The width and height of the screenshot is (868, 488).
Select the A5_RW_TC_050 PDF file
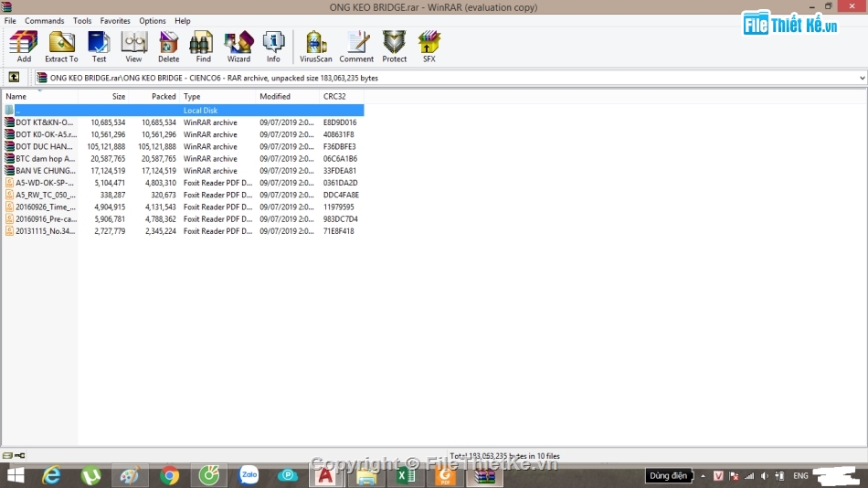tap(184, 195)
